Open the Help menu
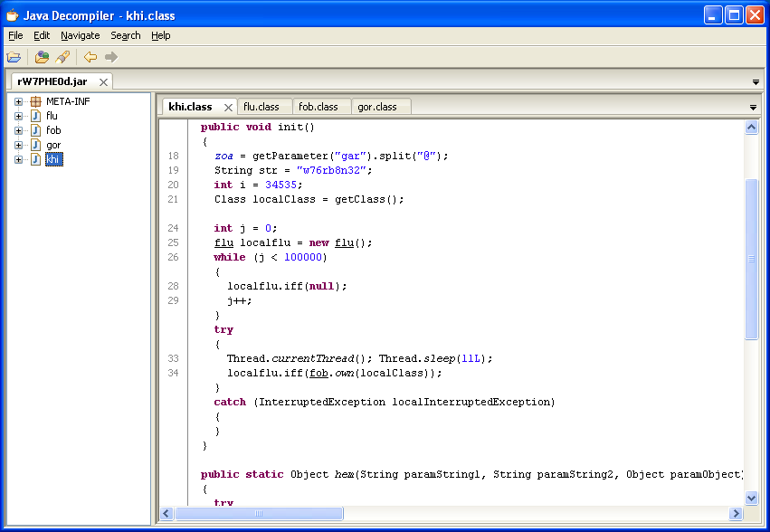The image size is (770, 532). (160, 35)
